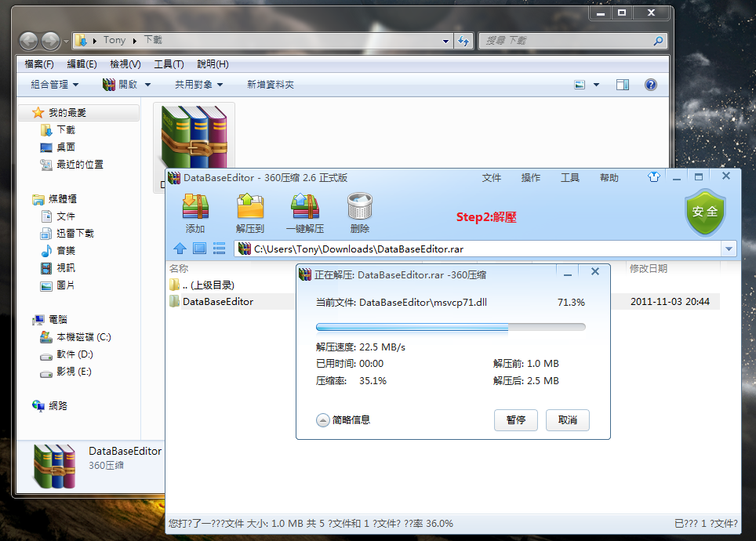Click the 解压到 (Extract to) toolbar icon
This screenshot has height=541, width=756.
[250, 212]
